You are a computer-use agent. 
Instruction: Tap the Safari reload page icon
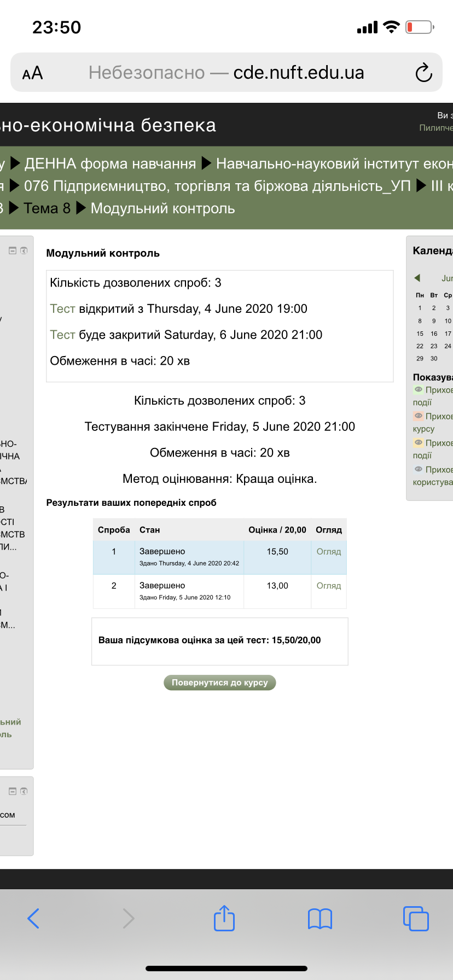[x=423, y=73]
